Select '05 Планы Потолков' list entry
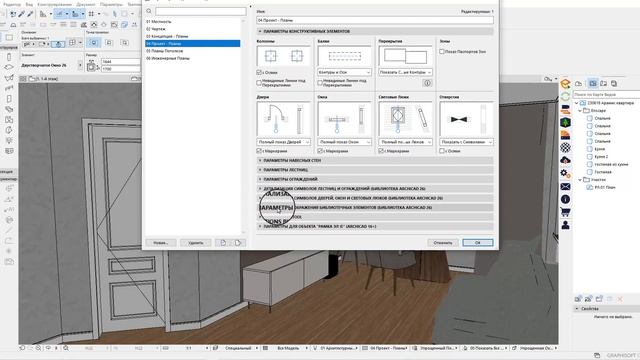This screenshot has width=640, height=360. click(193, 51)
